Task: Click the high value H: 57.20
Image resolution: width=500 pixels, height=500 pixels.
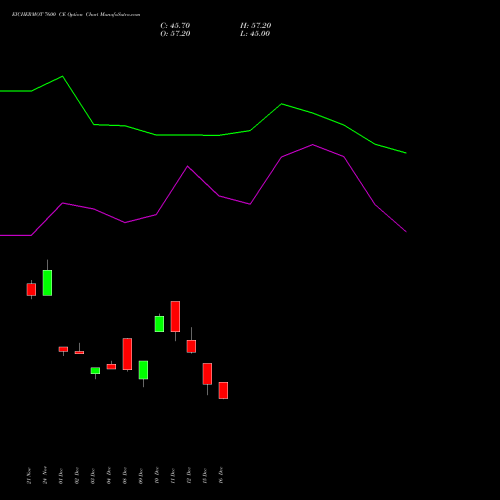Action: 256,26
